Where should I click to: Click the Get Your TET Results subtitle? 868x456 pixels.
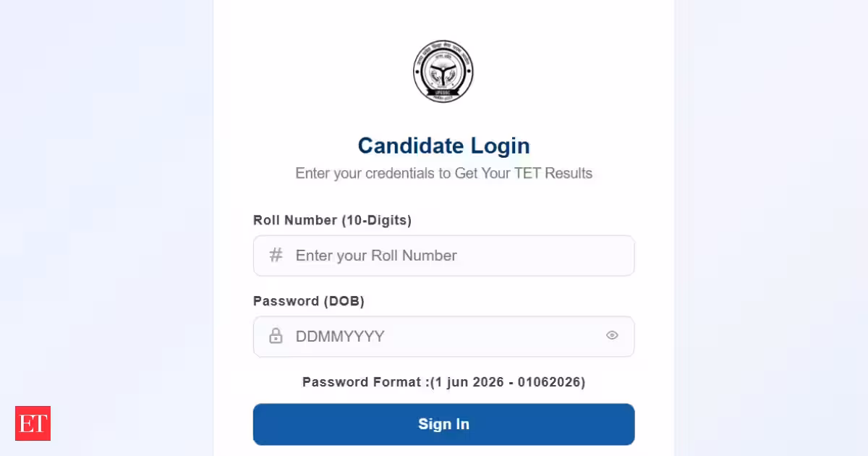tap(524, 174)
